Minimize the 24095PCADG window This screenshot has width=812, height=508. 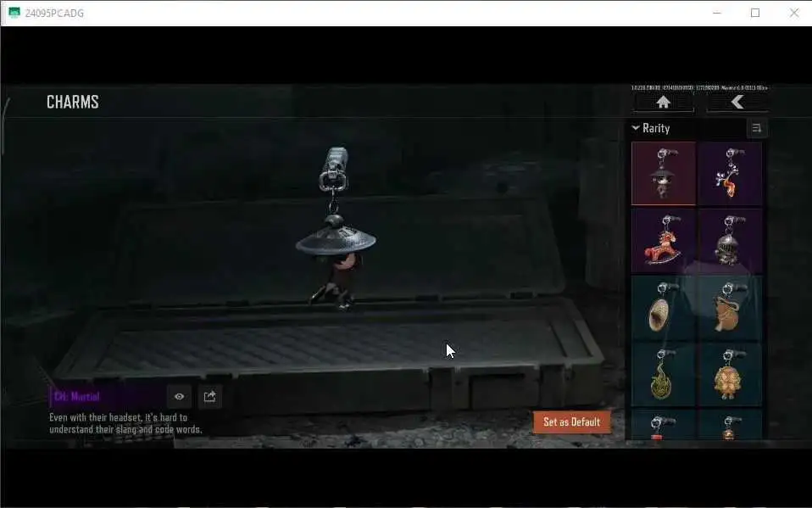717,13
